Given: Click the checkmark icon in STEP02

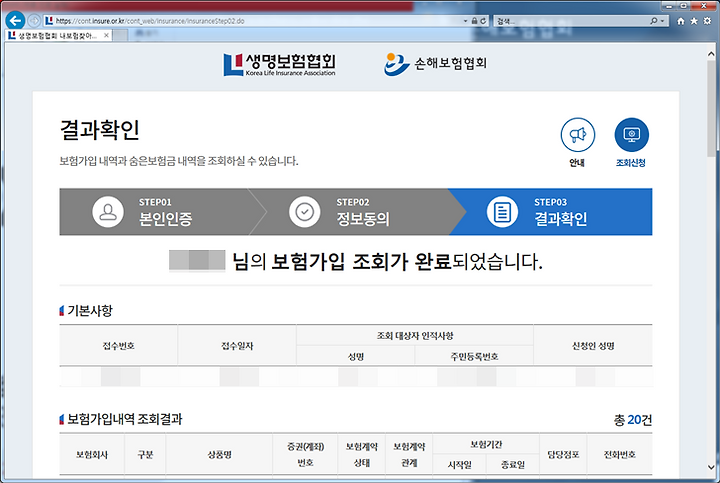Looking at the screenshot, I should coord(304,212).
